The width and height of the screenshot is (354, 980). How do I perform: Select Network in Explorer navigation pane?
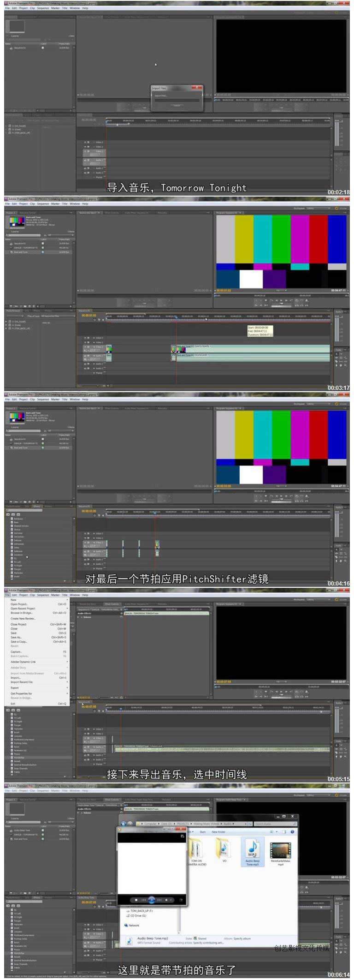[134, 925]
